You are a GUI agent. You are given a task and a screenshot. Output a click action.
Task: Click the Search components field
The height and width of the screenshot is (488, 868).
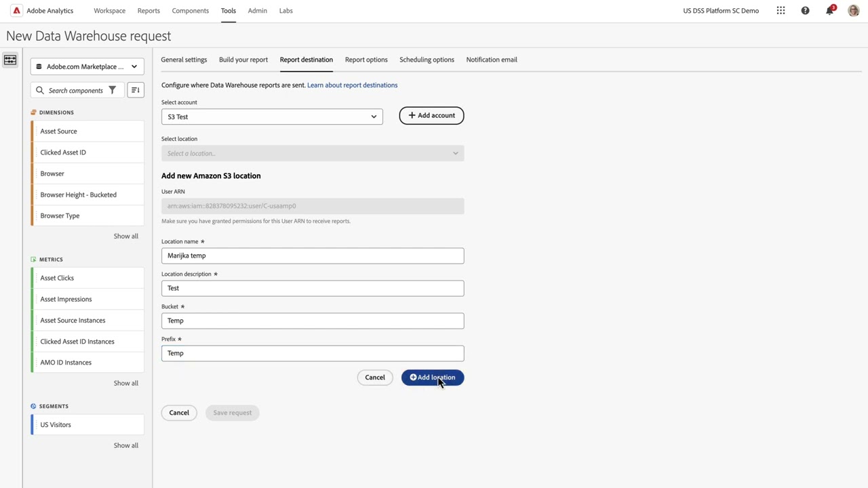click(x=76, y=90)
